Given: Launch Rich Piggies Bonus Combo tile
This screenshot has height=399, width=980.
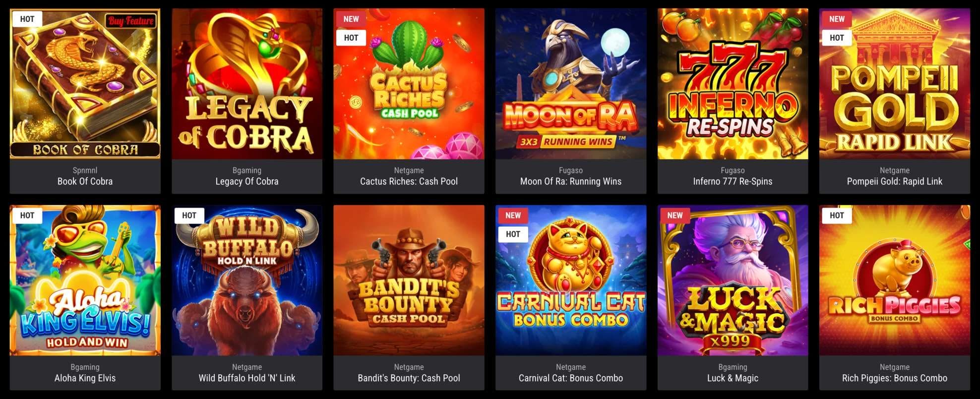Looking at the screenshot, I should [x=895, y=281].
